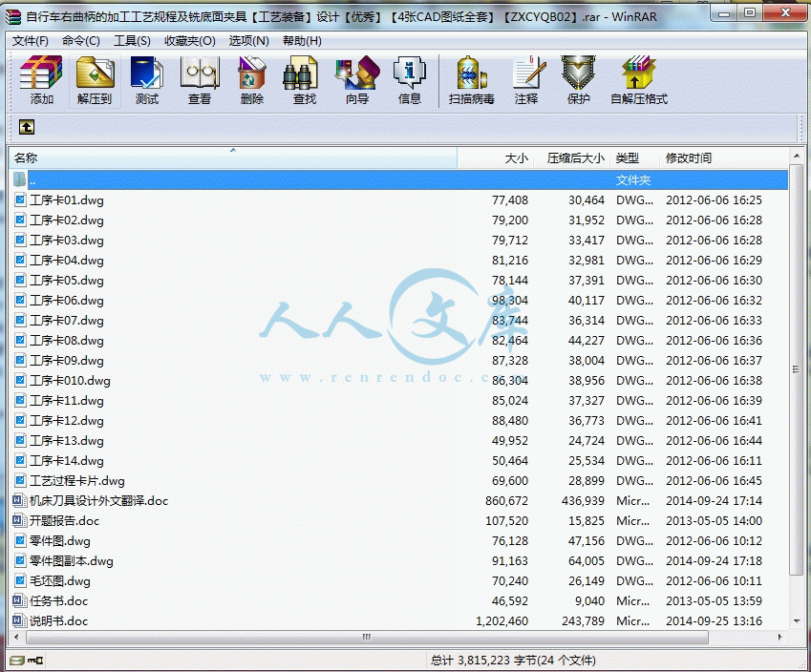
Task: Select file 工序卡06.dwg
Action: (x=67, y=301)
